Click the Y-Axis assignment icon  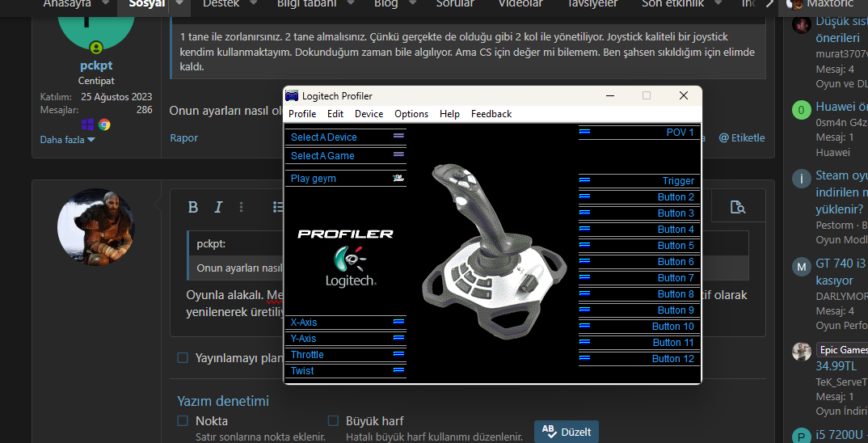click(398, 337)
